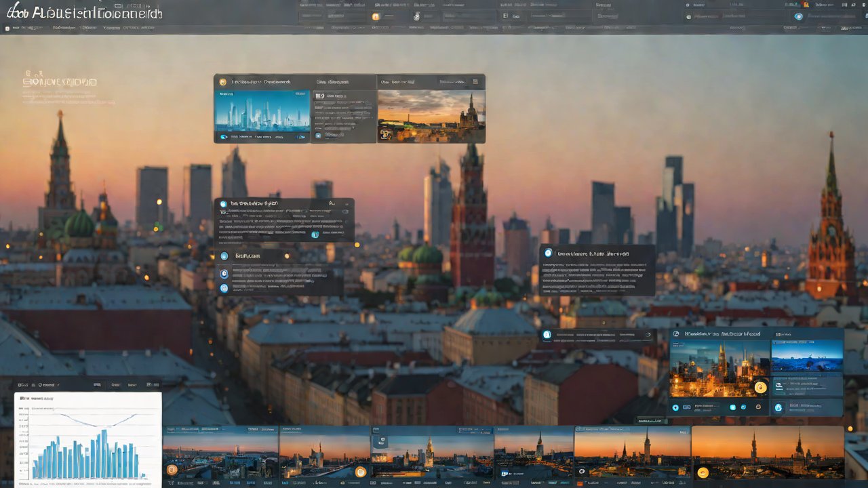Click the yellow circle icon on last bottom thumbnail
This screenshot has height=488, width=868.
click(703, 472)
